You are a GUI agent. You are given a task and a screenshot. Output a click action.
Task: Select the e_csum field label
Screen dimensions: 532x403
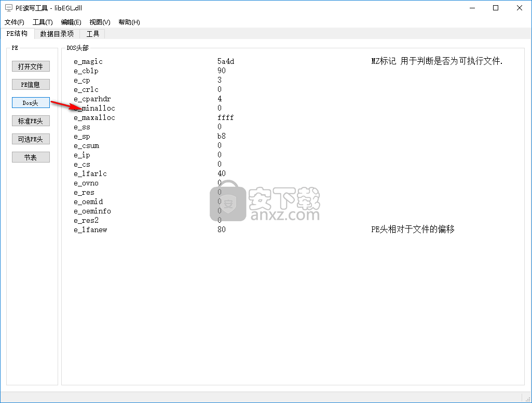pyautogui.click(x=87, y=145)
